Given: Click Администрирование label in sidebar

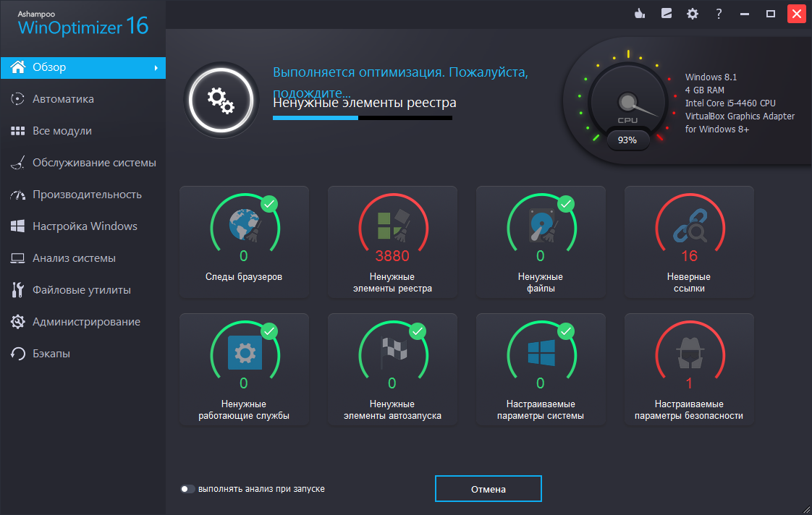Looking at the screenshot, I should (86, 322).
